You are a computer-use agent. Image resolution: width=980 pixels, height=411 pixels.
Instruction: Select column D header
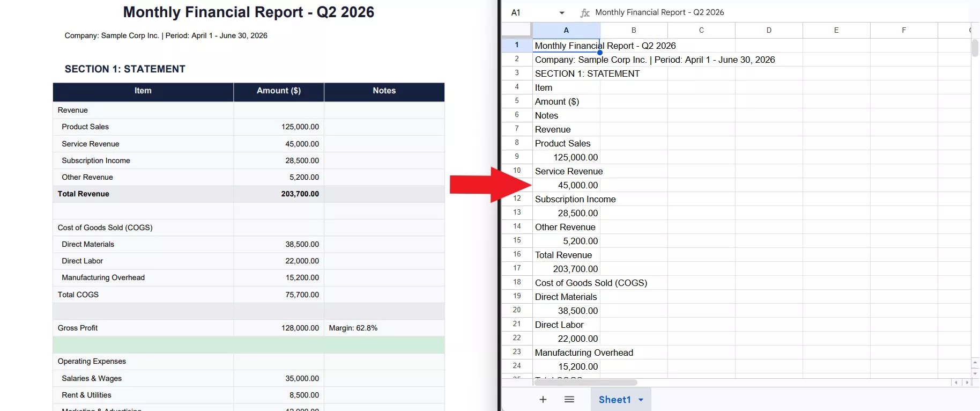(769, 30)
